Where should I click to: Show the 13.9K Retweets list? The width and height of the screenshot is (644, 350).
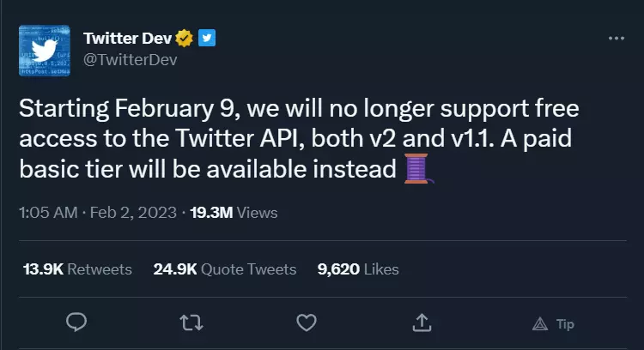point(77,269)
